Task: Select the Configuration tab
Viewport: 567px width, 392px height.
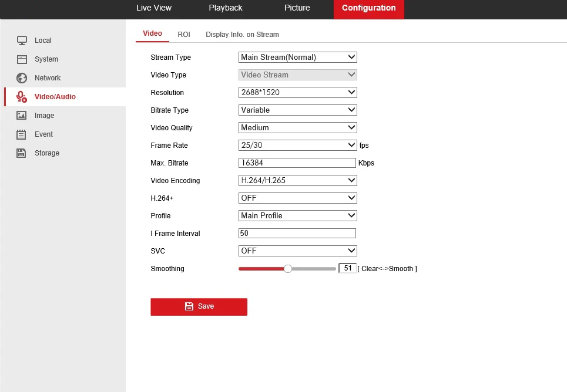Action: 369,9
